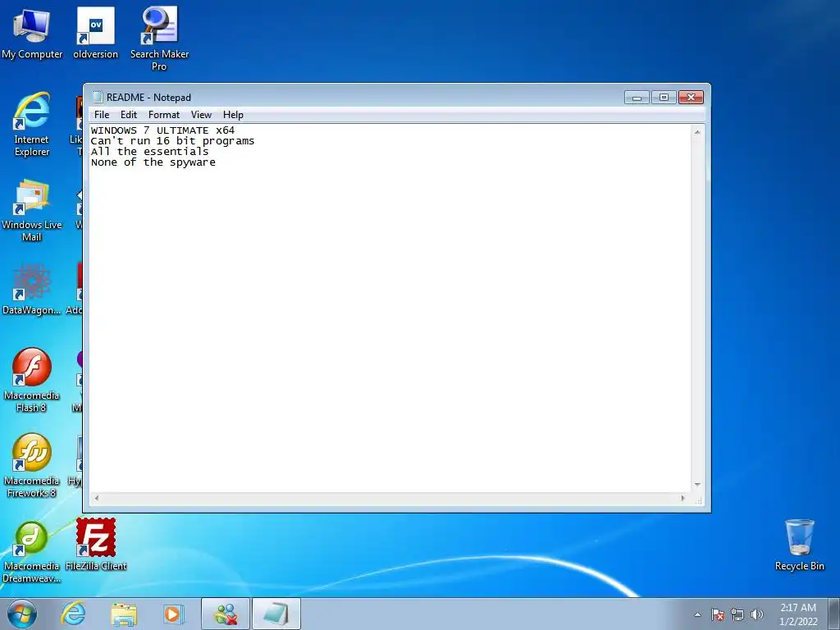This screenshot has width=840, height=630.
Task: Open the View menu in Notepad
Action: click(x=202, y=115)
